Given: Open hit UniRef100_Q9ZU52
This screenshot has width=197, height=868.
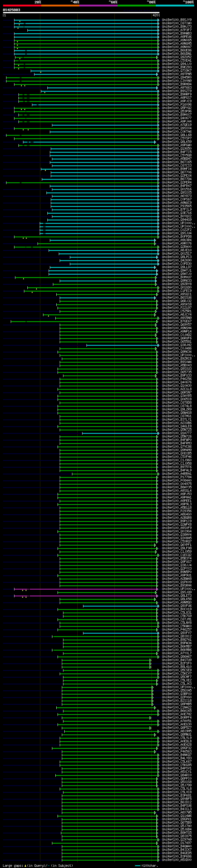Looking at the screenshot, I should [x=177, y=57].
